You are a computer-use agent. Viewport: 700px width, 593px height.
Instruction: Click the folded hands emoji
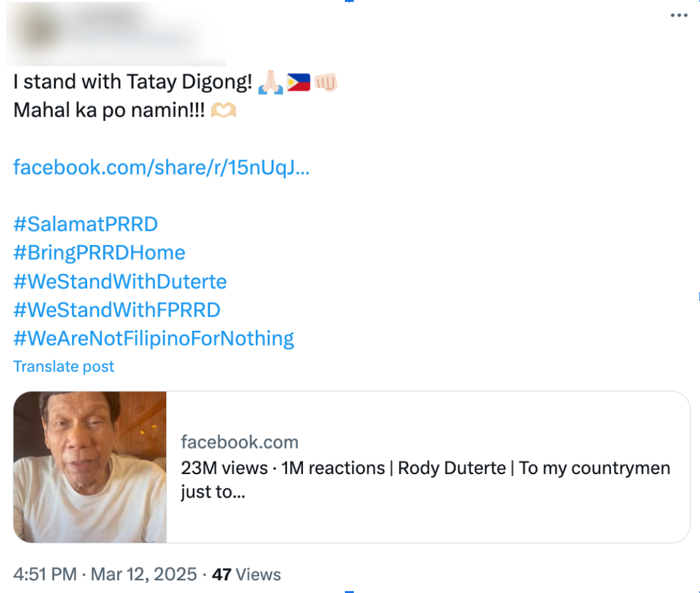(270, 82)
